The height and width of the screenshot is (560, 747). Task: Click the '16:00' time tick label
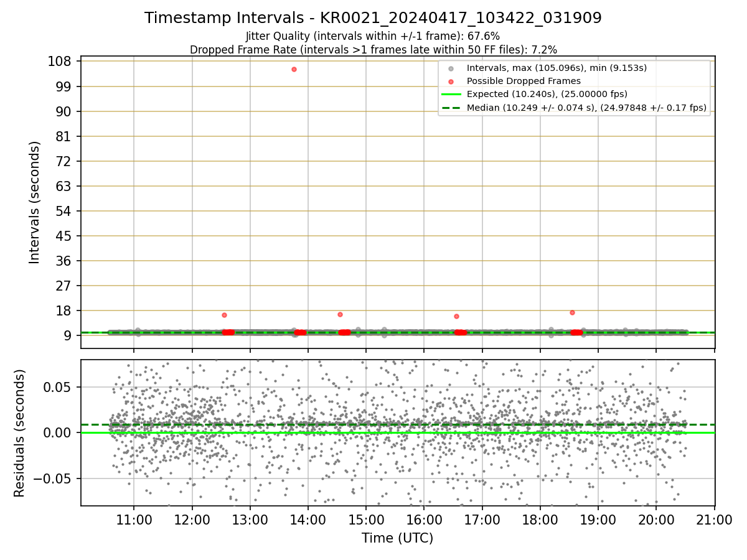[x=424, y=521]
